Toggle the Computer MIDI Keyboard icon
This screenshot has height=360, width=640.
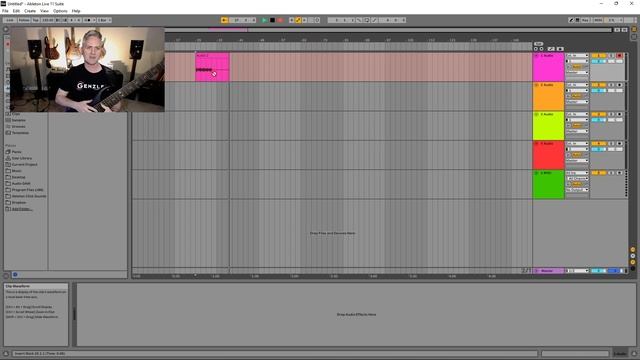pyautogui.click(x=578, y=20)
